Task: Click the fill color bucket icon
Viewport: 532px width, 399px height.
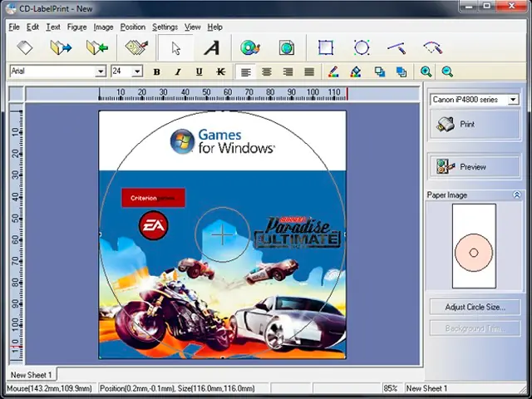Action: point(355,71)
